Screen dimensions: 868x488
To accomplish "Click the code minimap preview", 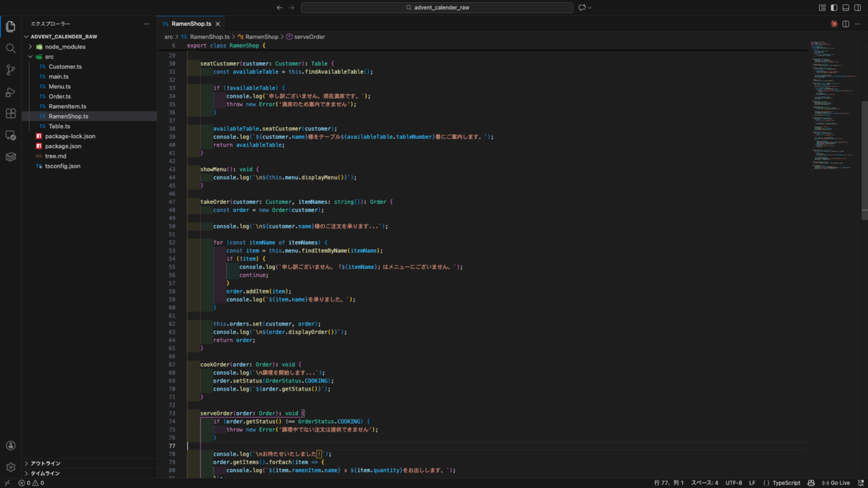I will pyautogui.click(x=835, y=105).
